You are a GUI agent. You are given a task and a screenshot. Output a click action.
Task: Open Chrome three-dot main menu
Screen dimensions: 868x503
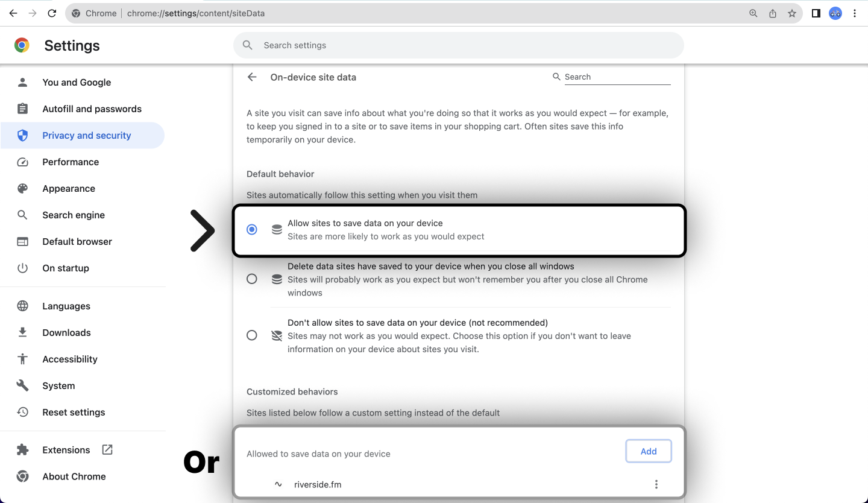(855, 13)
